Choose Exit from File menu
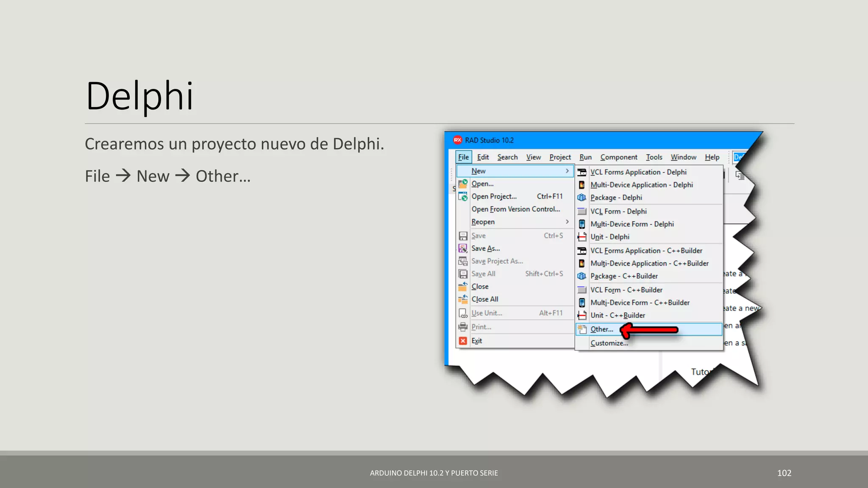Image resolution: width=868 pixels, height=488 pixels. [515, 341]
